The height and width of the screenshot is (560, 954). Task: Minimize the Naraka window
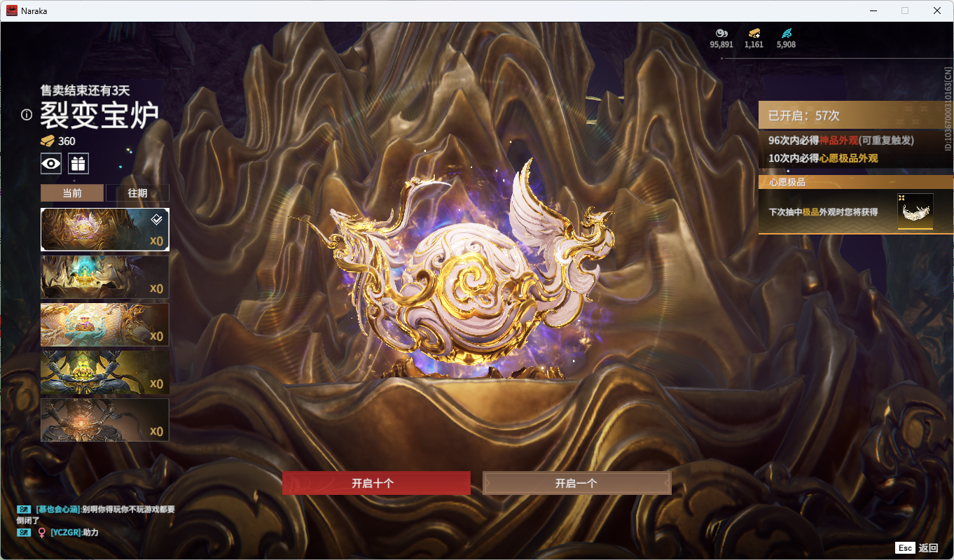click(x=873, y=10)
